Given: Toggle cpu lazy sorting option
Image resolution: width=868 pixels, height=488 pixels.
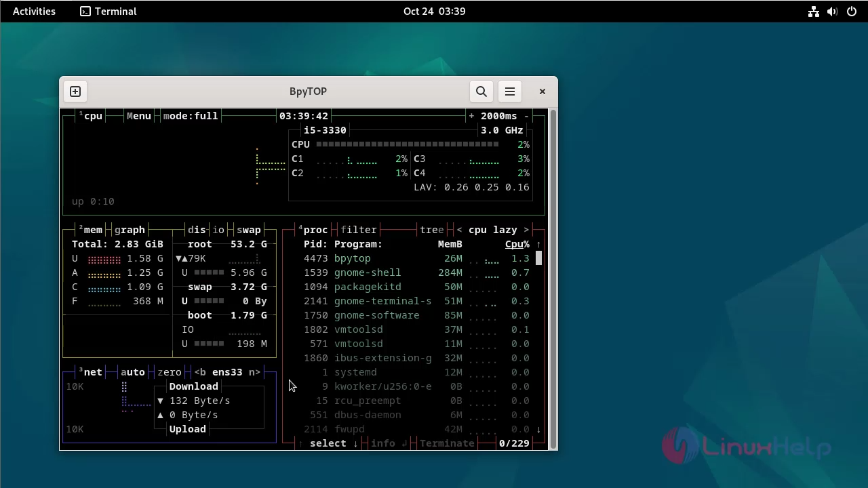Looking at the screenshot, I should pyautogui.click(x=493, y=230).
